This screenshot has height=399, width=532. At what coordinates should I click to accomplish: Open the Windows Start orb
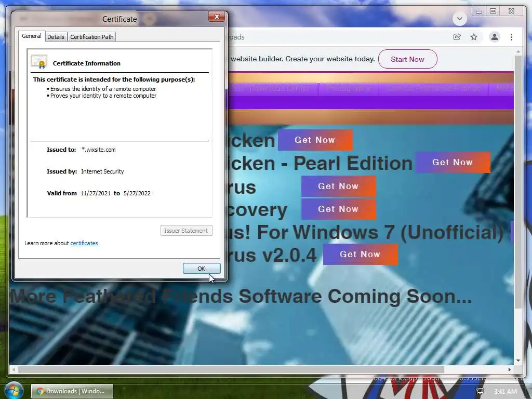[x=14, y=391]
